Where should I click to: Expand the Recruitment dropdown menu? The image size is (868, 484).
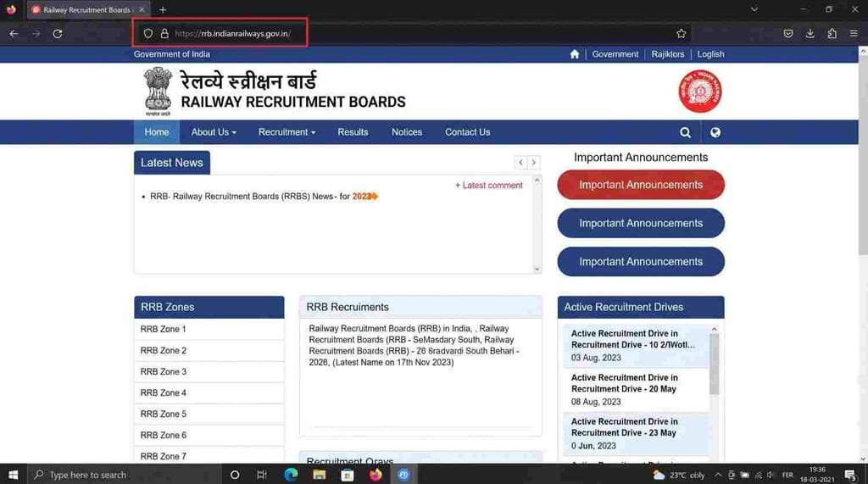tap(287, 132)
